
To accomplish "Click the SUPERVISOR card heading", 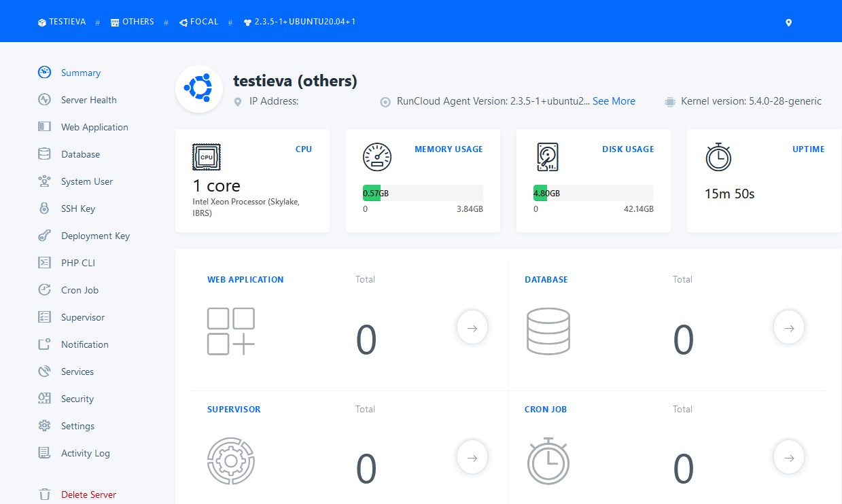I will (234, 409).
